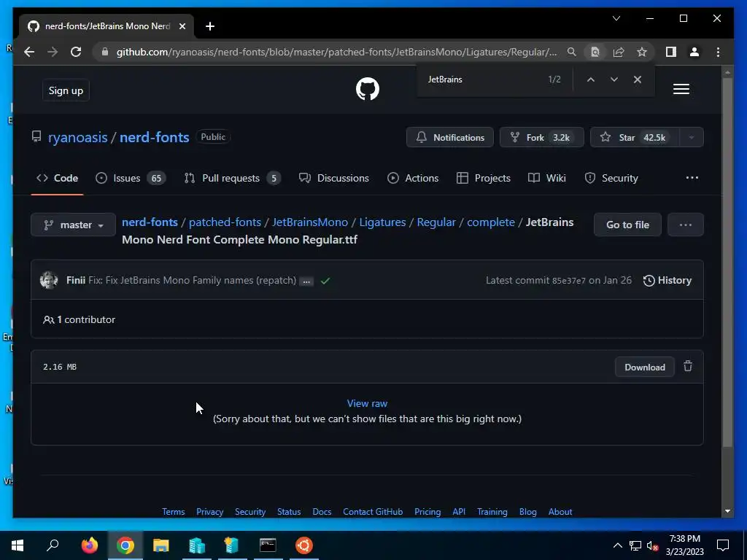747x560 pixels.
Task: Open the Ubuntu taskbar app
Action: point(304,545)
